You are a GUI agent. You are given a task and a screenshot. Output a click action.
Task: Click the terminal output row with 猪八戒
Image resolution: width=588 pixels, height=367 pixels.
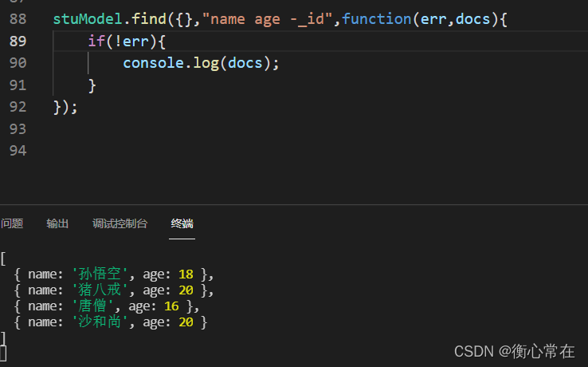(x=114, y=290)
